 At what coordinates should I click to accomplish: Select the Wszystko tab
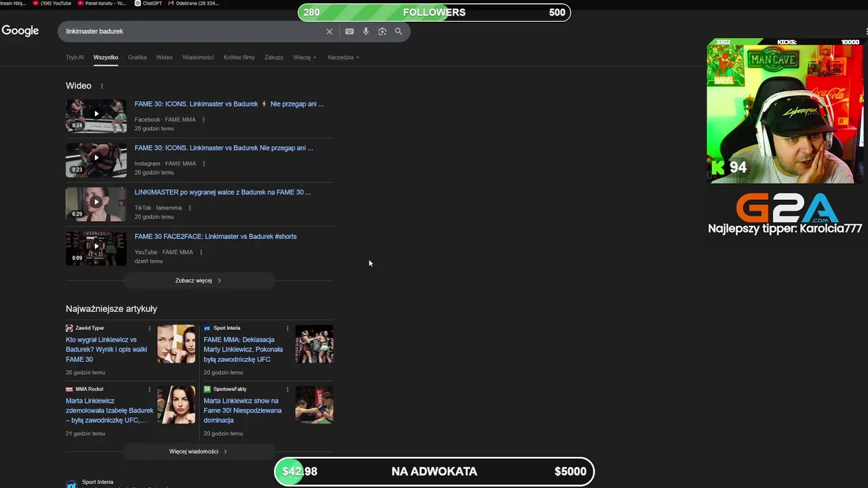[x=106, y=57]
